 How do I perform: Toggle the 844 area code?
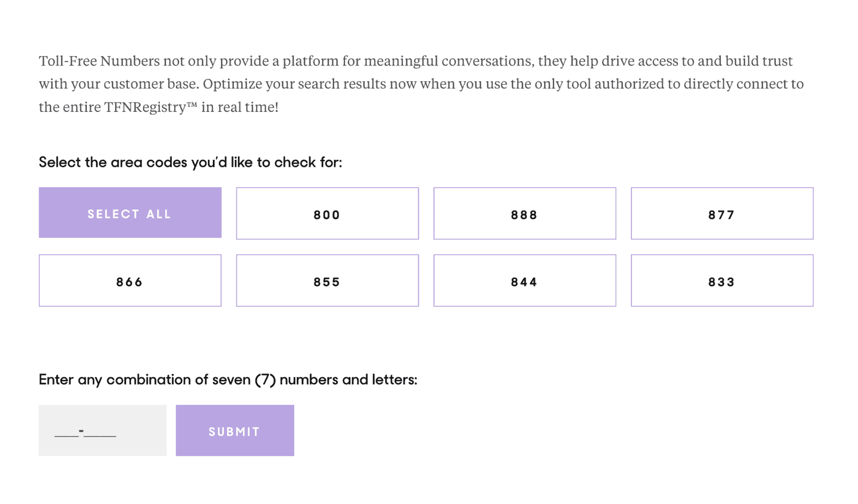click(525, 281)
